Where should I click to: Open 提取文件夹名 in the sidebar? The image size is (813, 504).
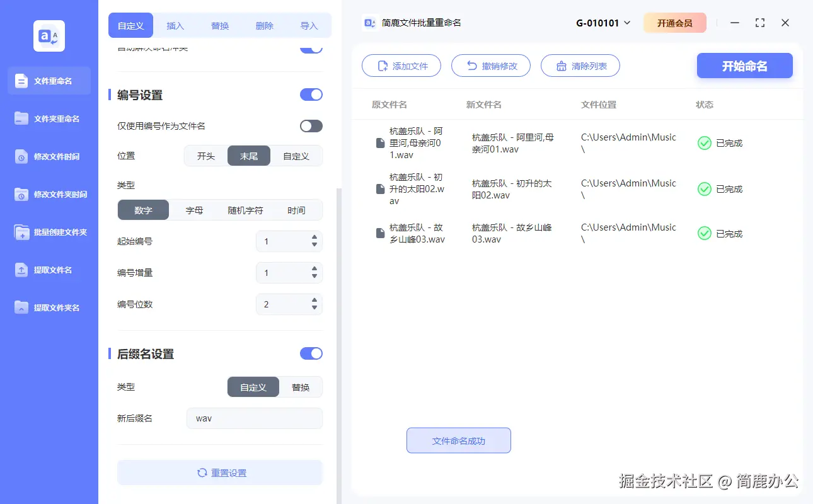pyautogui.click(x=49, y=307)
